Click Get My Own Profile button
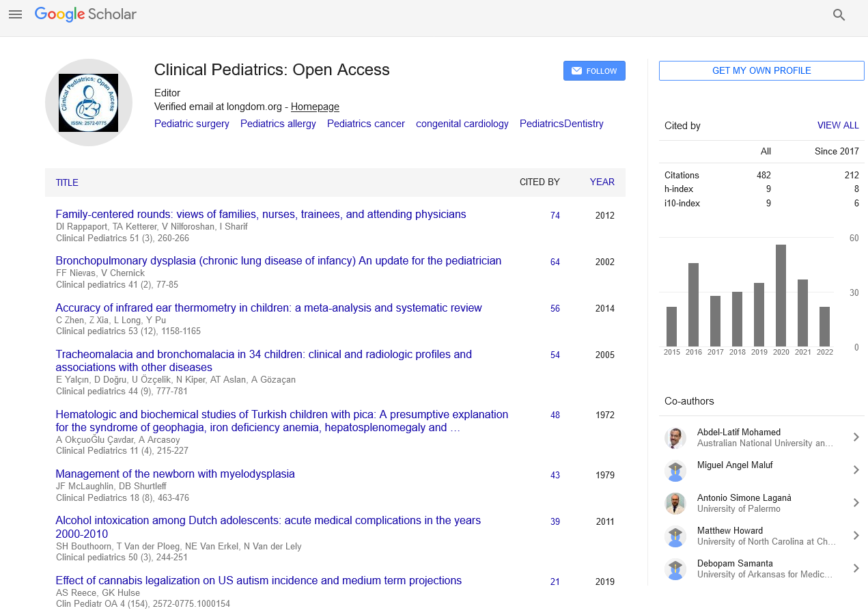 click(x=761, y=71)
